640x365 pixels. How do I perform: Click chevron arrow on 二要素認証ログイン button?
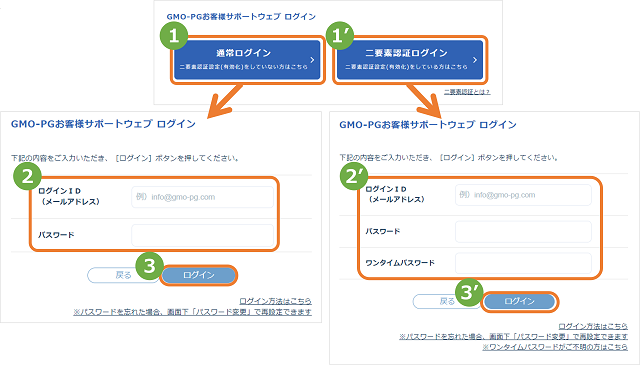[x=475, y=60]
